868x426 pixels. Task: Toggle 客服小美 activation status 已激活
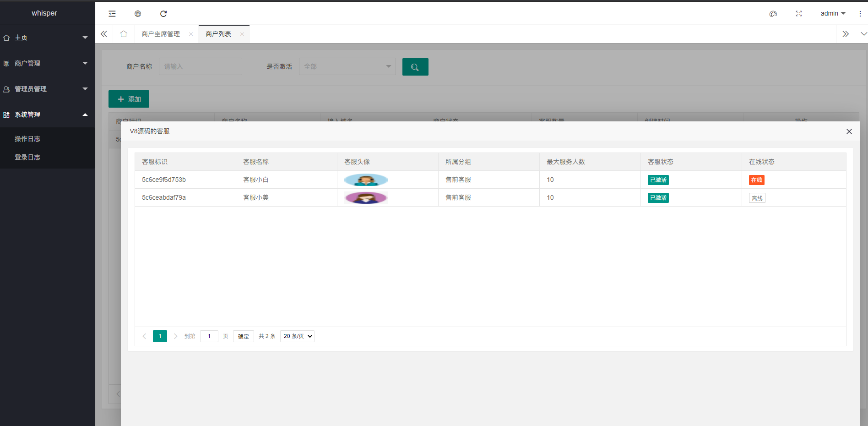658,197
